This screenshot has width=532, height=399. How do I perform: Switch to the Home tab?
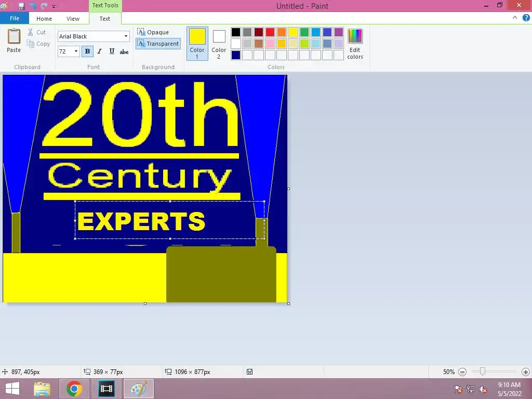[x=44, y=19]
